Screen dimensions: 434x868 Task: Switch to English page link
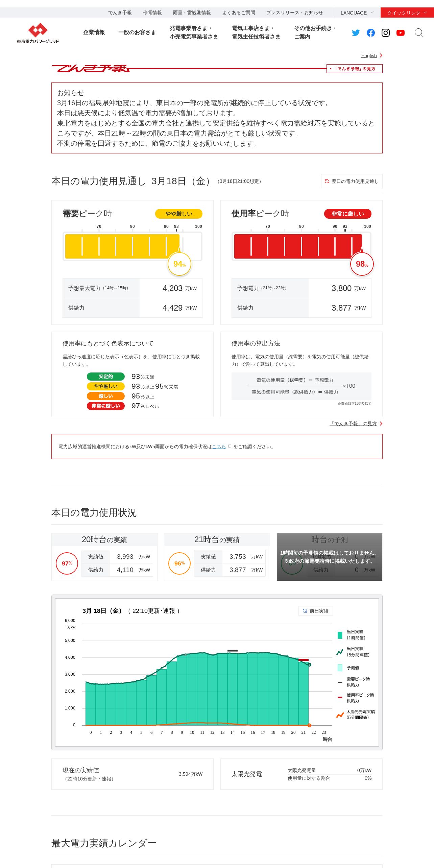tap(369, 55)
